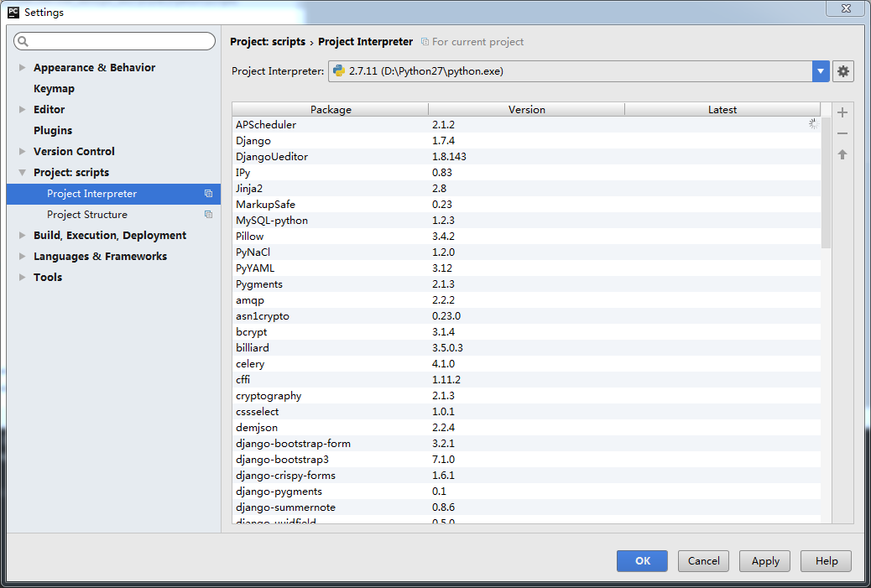Viewport: 871px width, 588px height.
Task: Select the amqp package row
Action: pos(526,299)
